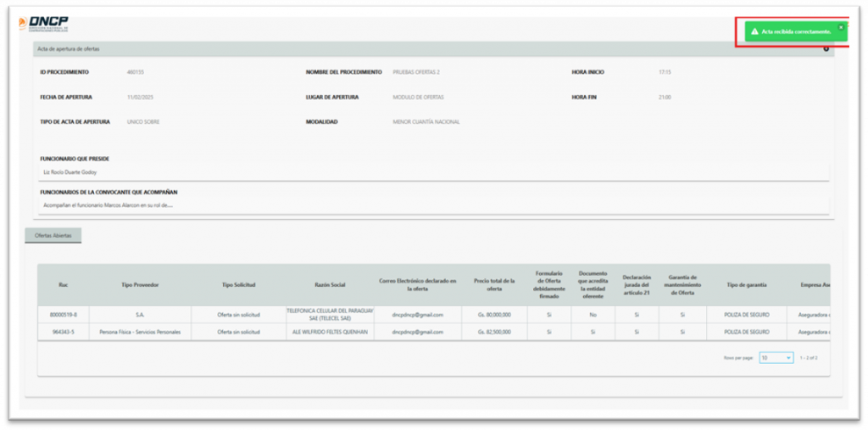Sort by the 'Tipo Proveedor' column header

click(140, 284)
